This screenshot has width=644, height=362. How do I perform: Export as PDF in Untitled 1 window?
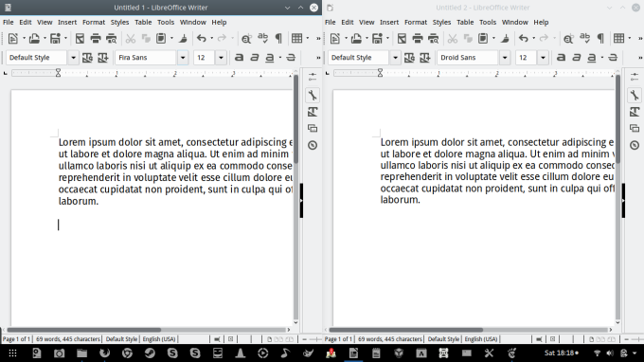point(80,39)
